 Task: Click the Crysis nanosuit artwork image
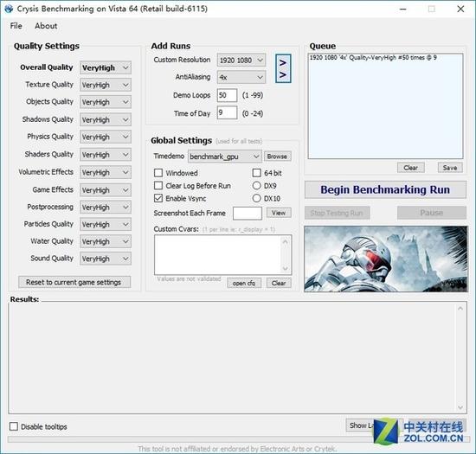click(386, 259)
